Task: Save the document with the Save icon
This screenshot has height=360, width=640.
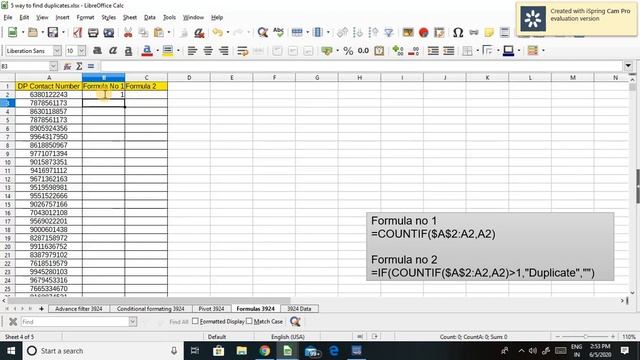Action: (53, 32)
